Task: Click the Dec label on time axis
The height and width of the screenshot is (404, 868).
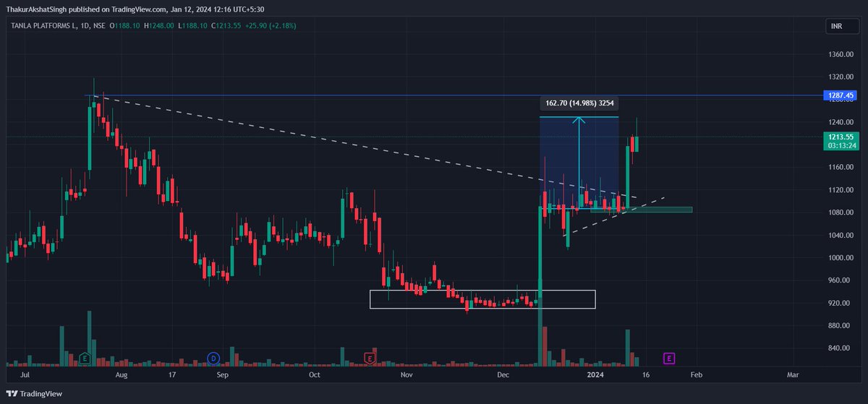Action: (x=504, y=375)
